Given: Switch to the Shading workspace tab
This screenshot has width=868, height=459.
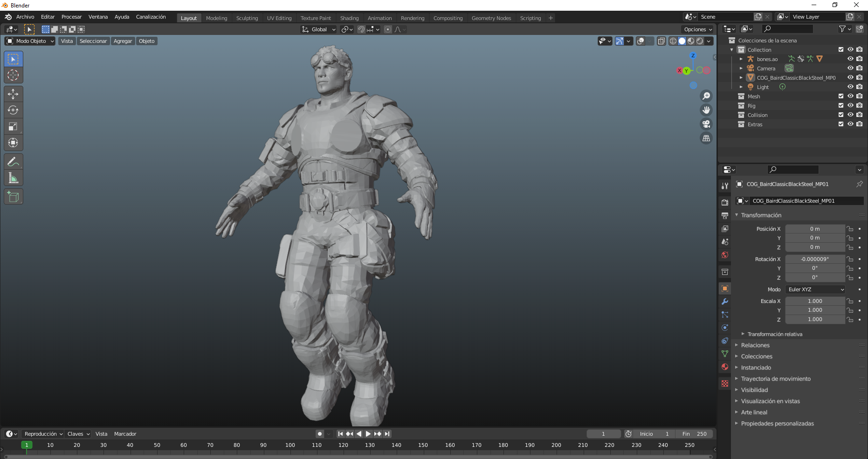Looking at the screenshot, I should pos(349,18).
